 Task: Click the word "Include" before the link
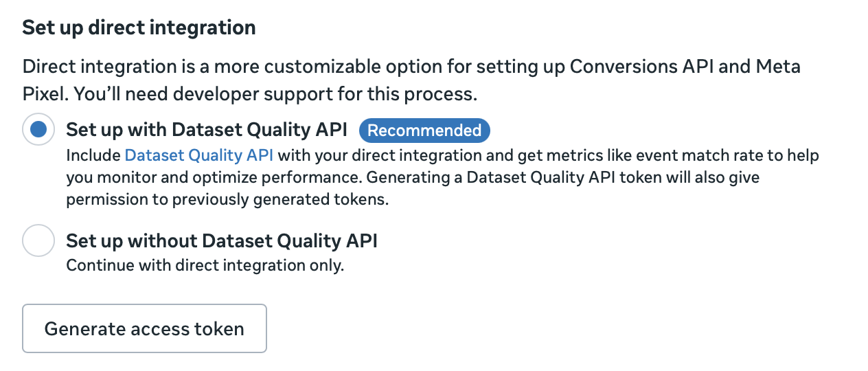click(x=93, y=155)
